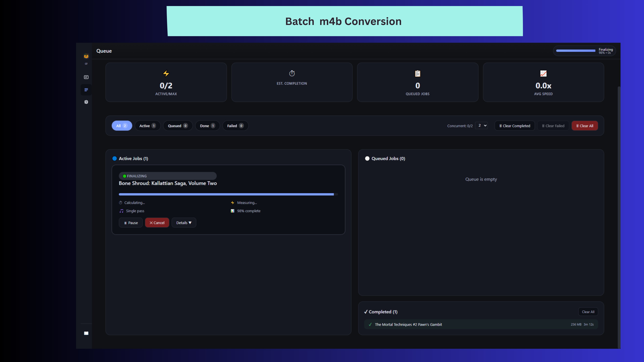
Task: Cancel the Bone Shroud conversion job
Action: (x=157, y=223)
